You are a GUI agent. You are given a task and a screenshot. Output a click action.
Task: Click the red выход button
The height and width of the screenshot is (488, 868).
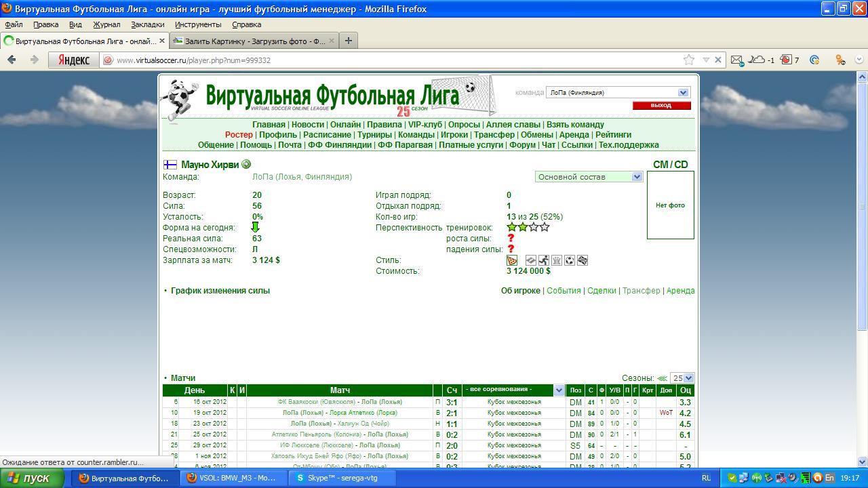661,106
